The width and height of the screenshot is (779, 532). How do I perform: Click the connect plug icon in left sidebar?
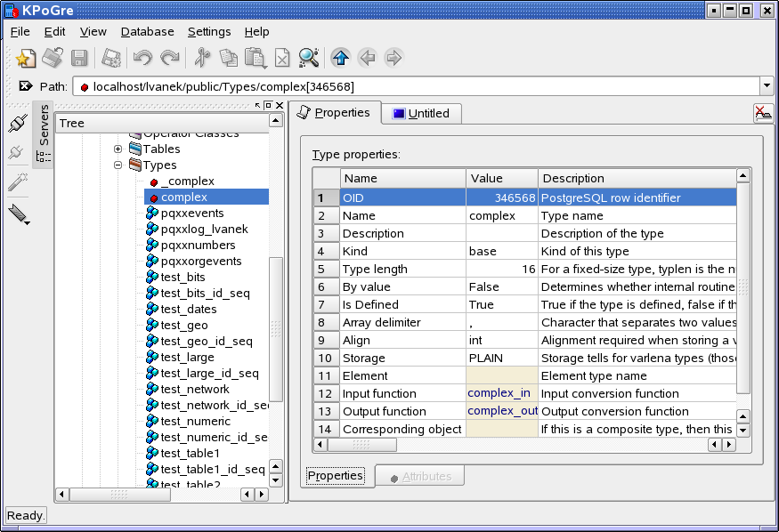17,123
